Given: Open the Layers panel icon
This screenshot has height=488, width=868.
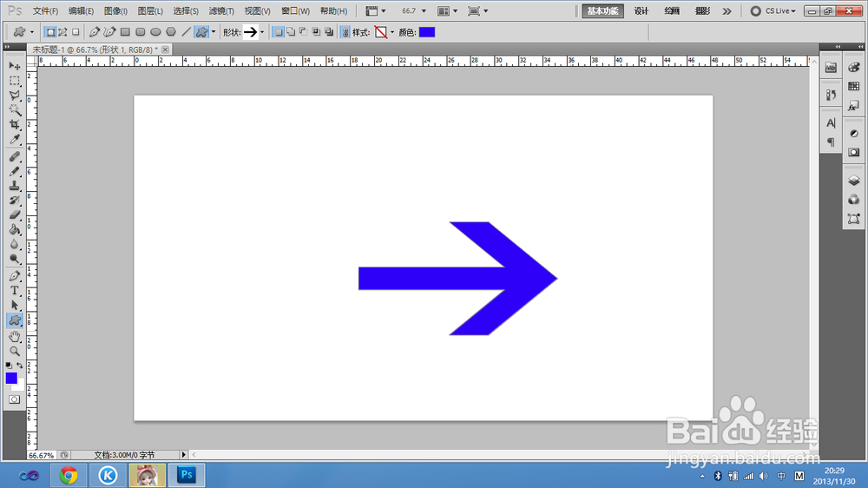Looking at the screenshot, I should point(853,181).
